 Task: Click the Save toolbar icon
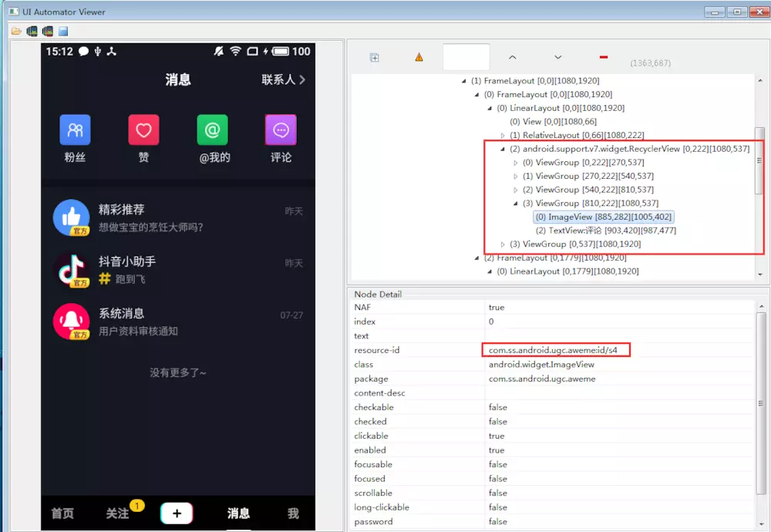click(x=63, y=32)
